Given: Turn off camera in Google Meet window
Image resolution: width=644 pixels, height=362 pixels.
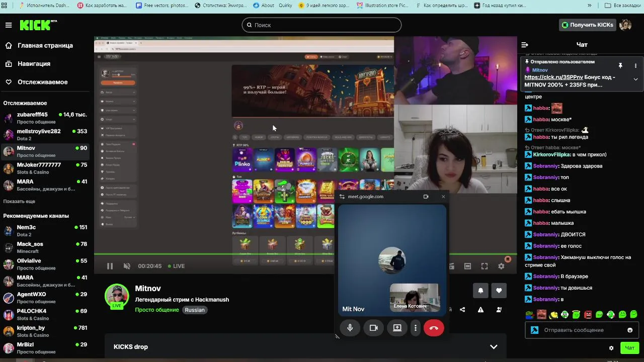Looking at the screenshot, I should [373, 328].
